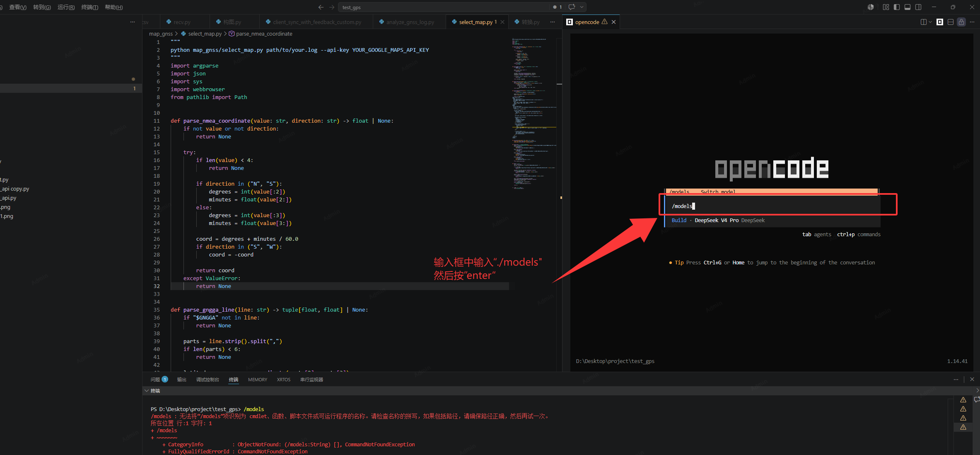The image size is (980, 455).
Task: Click the parse_nmea_coordinate breadcrumb
Action: pos(261,34)
